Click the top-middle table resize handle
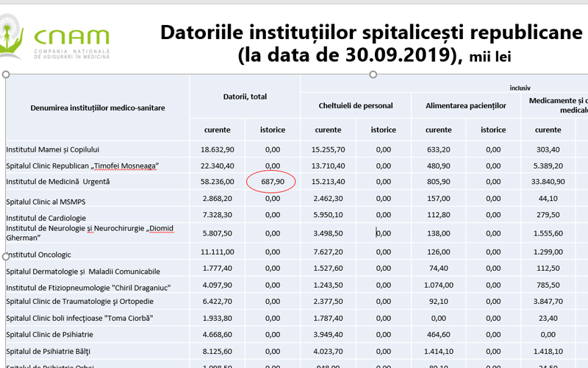Image resolution: width=588 pixels, height=368 pixels. click(x=373, y=74)
